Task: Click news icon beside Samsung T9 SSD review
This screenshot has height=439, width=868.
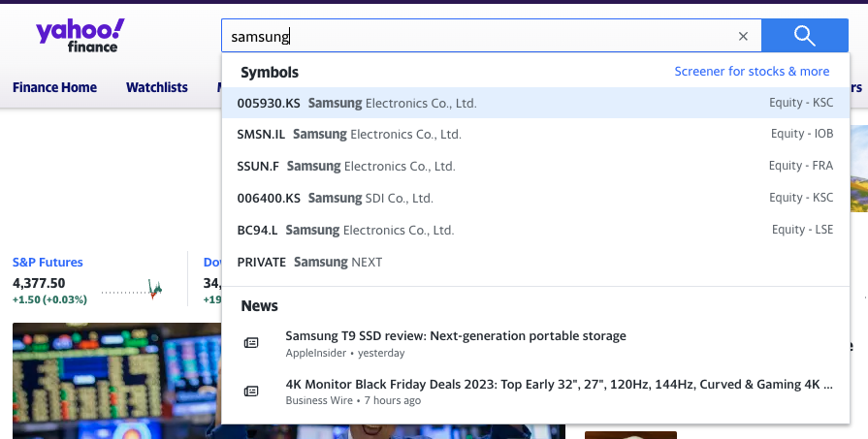Action: (x=251, y=343)
